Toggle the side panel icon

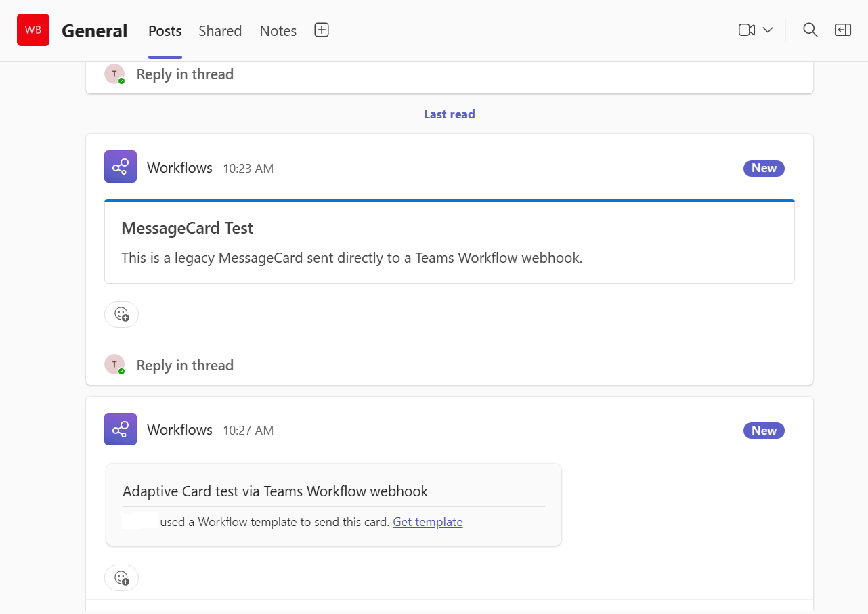click(x=843, y=30)
